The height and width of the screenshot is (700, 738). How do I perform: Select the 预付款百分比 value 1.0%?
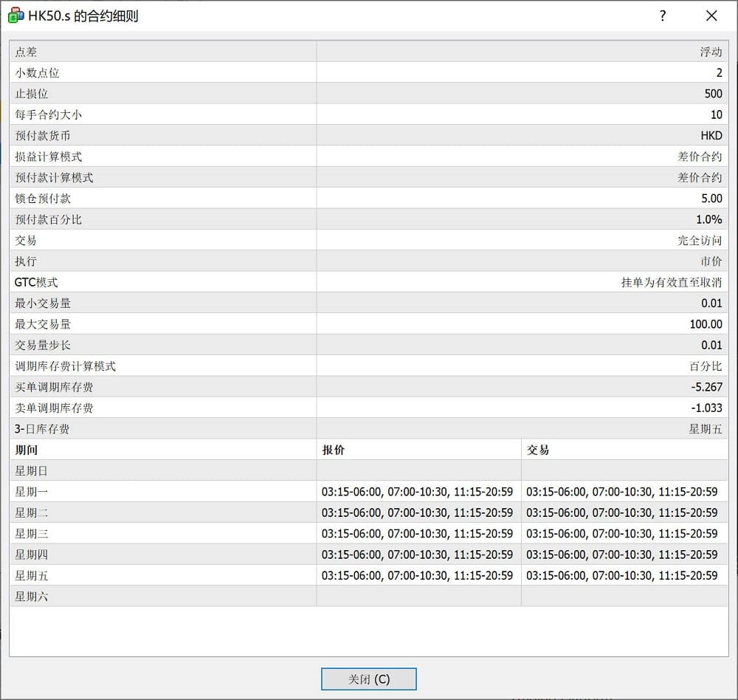coord(708,219)
